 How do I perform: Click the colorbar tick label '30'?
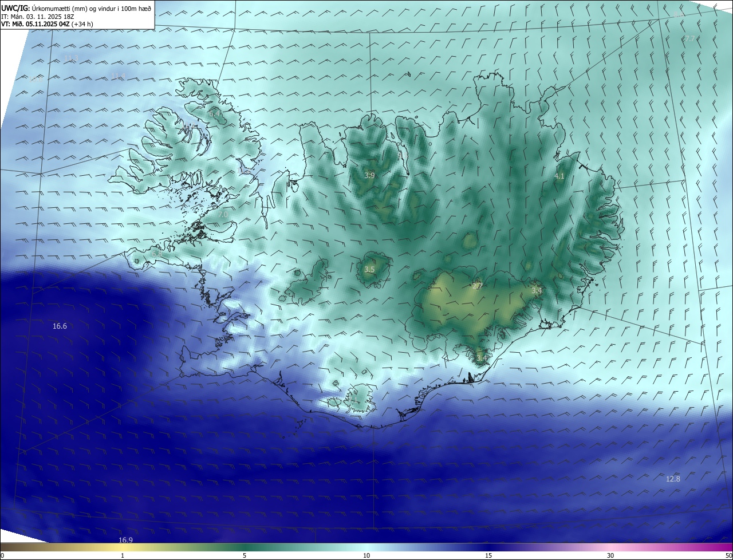coord(610,555)
